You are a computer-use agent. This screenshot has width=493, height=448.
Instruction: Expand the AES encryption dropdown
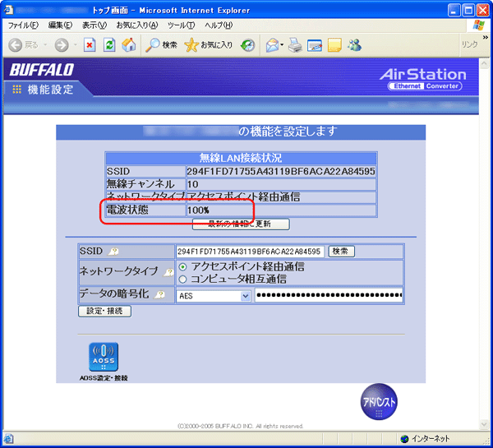coord(245,296)
